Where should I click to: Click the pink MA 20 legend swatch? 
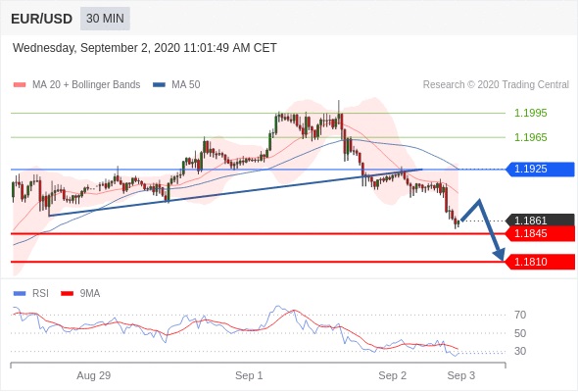(x=20, y=85)
